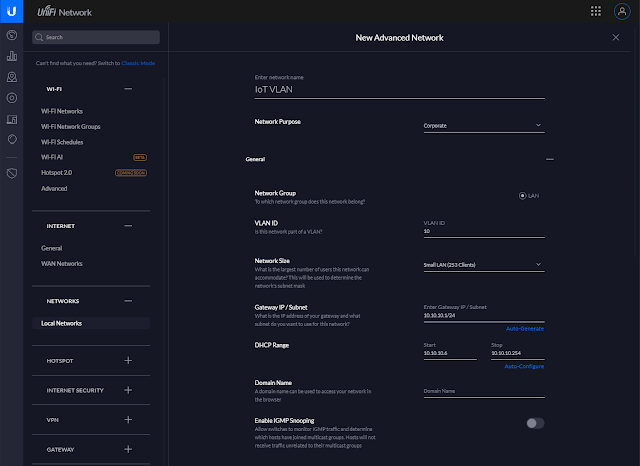Expand the Hotspot sidebar section
Image resolution: width=640 pixels, height=466 pixels.
coord(128,361)
